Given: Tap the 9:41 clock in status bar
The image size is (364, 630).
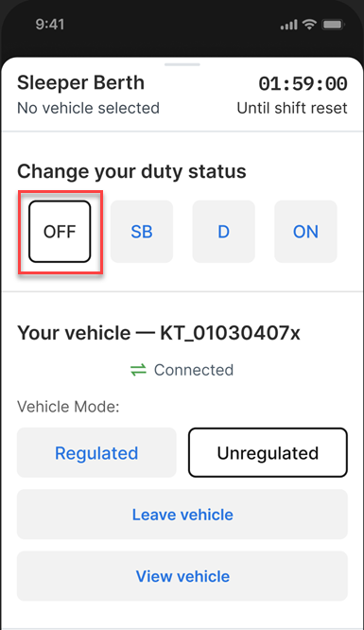Looking at the screenshot, I should pos(50,24).
